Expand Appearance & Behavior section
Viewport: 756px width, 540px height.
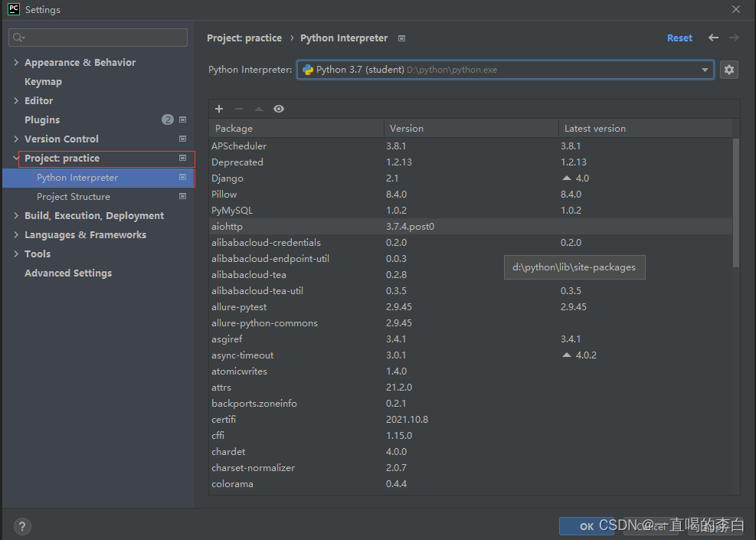[x=16, y=62]
